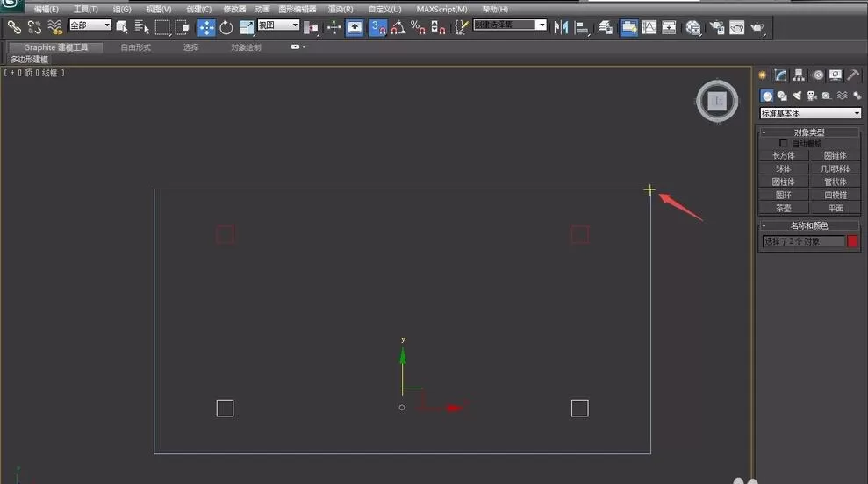The width and height of the screenshot is (868, 484).
Task: Click the Mirror tool icon
Action: 561,27
